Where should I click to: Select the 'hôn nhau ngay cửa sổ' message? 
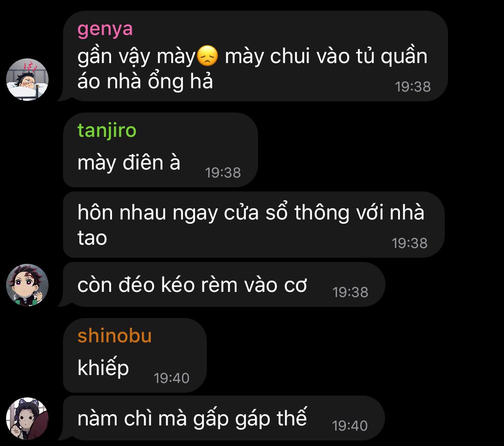pyautogui.click(x=253, y=225)
